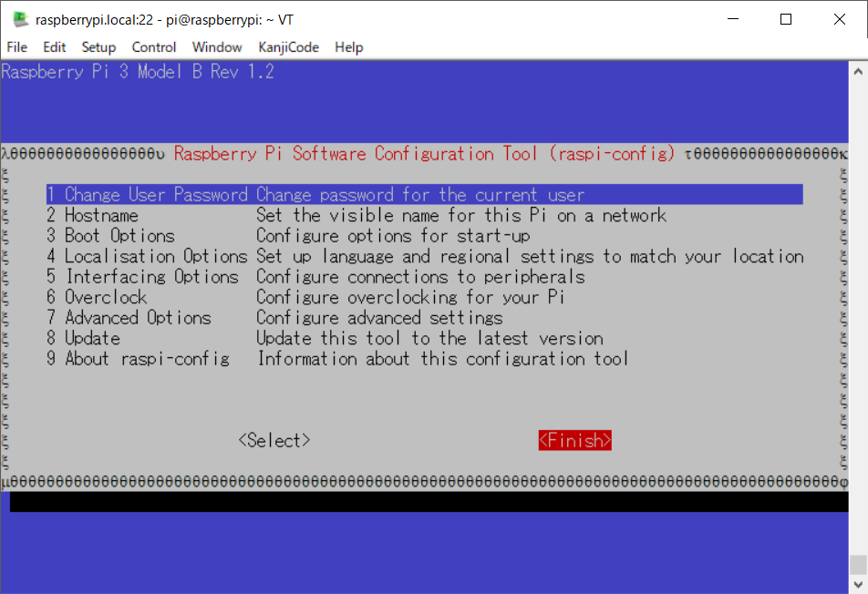Viewport: 868px width, 594px height.
Task: Select '3 Boot Options' entry
Action: point(110,236)
